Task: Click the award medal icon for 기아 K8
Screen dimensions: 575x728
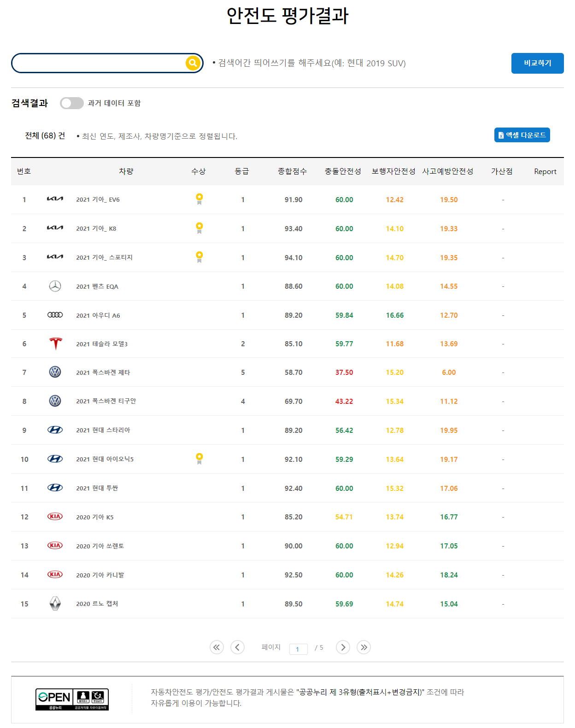Action: [199, 228]
